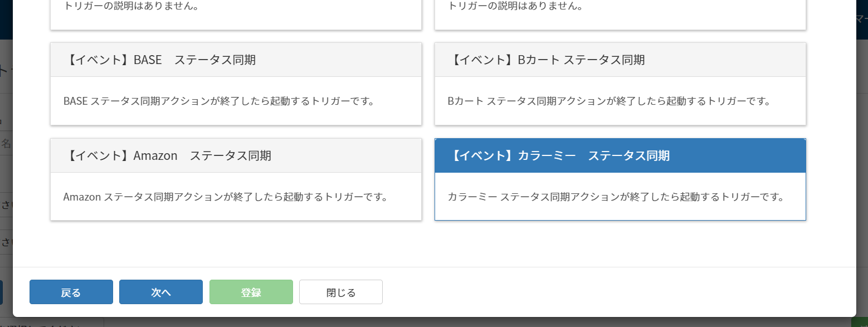Image resolution: width=868 pixels, height=327 pixels.
Task: Click the Bカート ステータス同期アクション description text
Action: click(x=609, y=101)
